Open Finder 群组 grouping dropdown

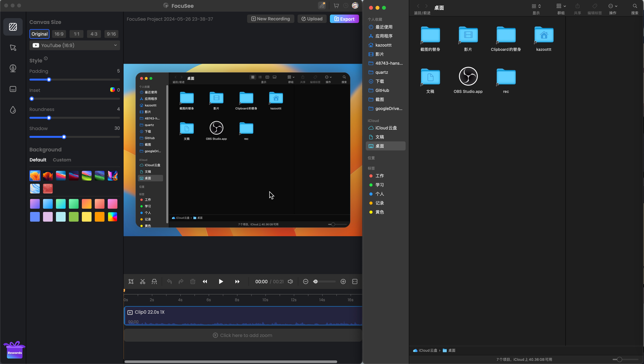pyautogui.click(x=561, y=6)
